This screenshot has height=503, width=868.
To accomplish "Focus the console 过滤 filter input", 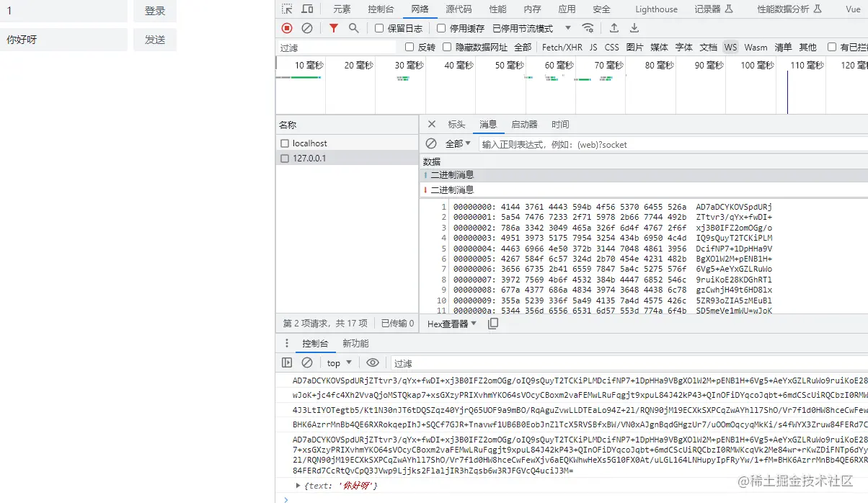I will point(629,363).
